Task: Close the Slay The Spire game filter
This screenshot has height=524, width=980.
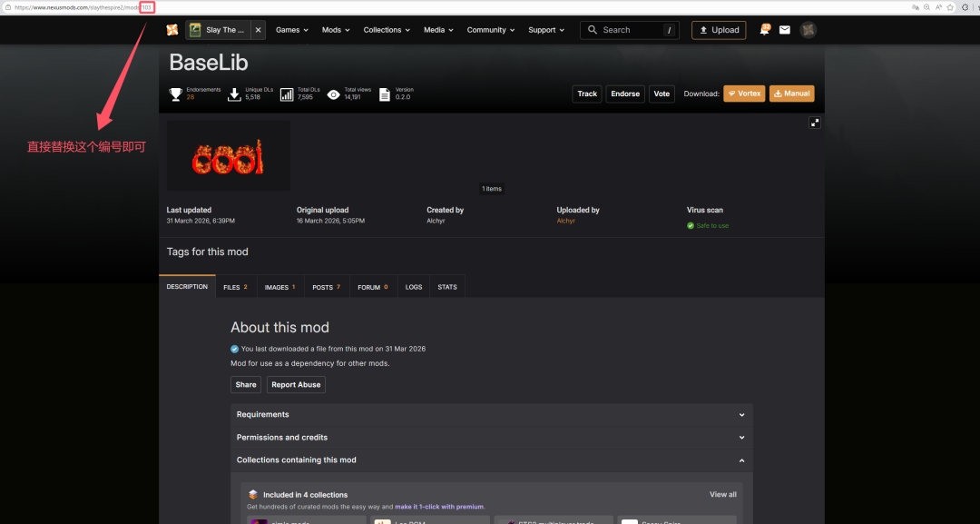Action: (258, 30)
